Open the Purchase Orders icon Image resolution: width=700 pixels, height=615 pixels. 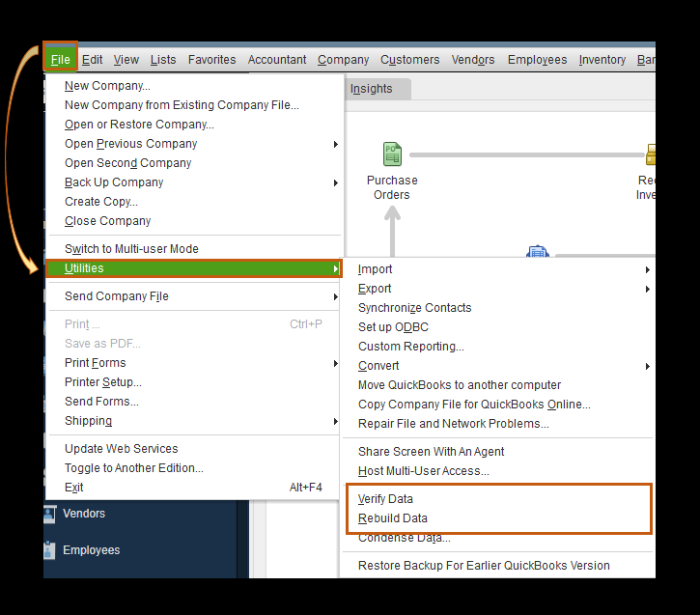tap(392, 154)
